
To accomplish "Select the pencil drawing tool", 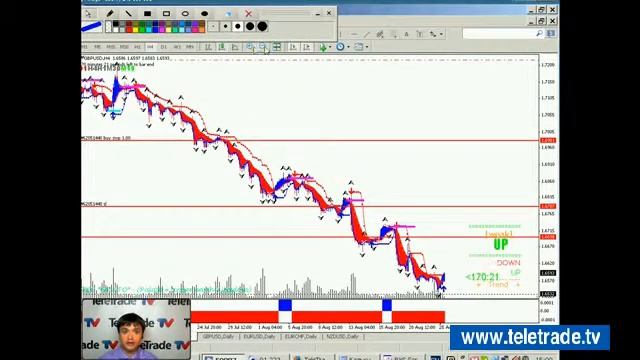I will click(x=110, y=13).
